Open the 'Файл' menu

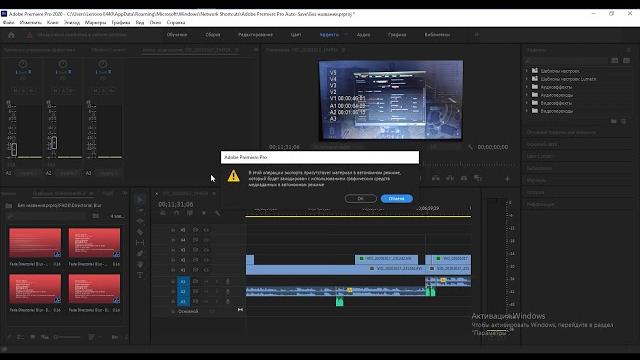click(9, 23)
